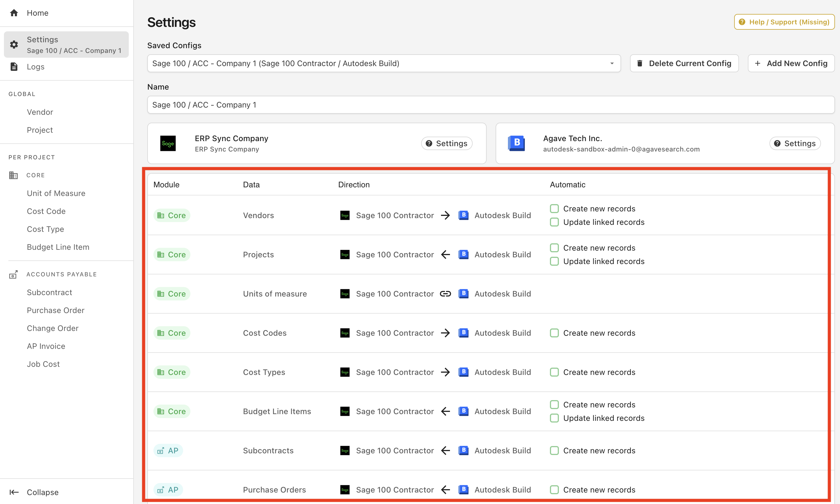Image resolution: width=840 pixels, height=504 pixels.
Task: Open Project under Global
Action: [x=40, y=130]
